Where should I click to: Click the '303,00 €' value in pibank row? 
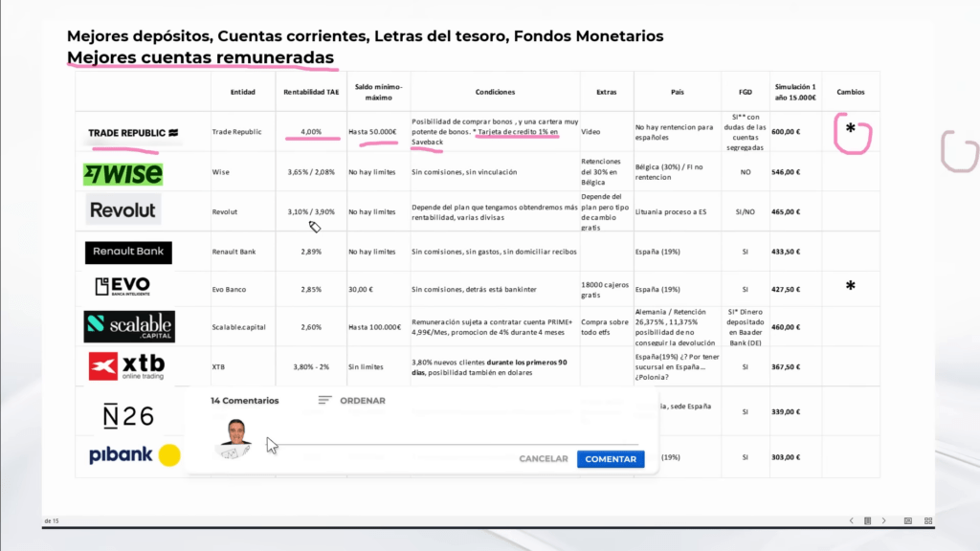(786, 456)
